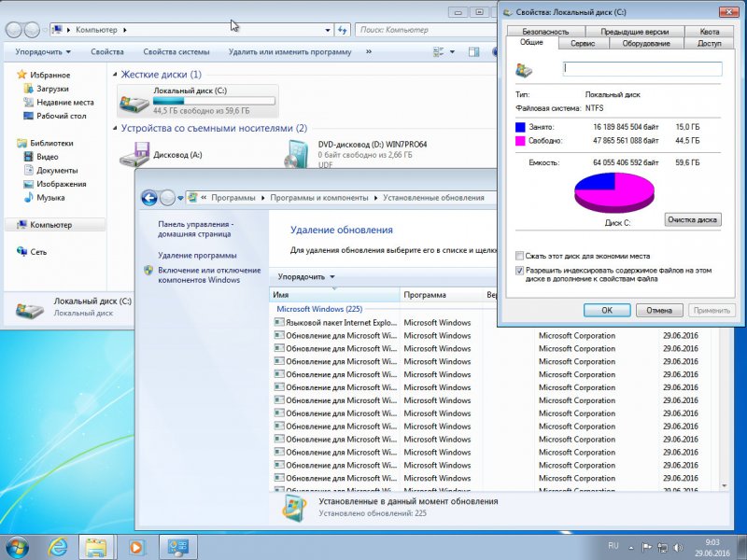Click Удалить или изменить программу toolbar button

point(289,52)
